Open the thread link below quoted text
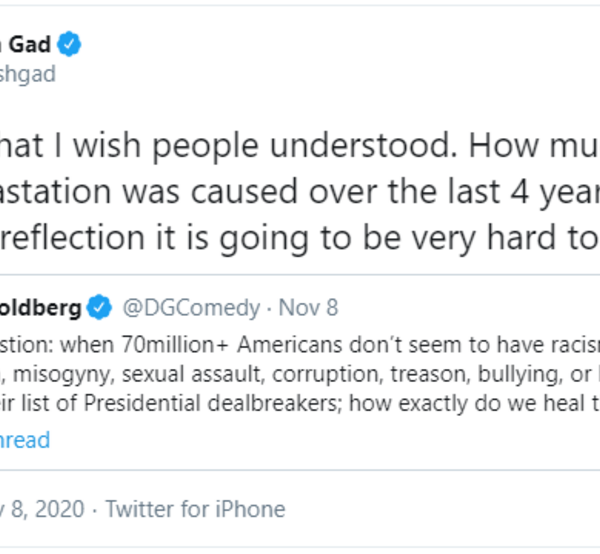600x554 pixels. [25, 439]
